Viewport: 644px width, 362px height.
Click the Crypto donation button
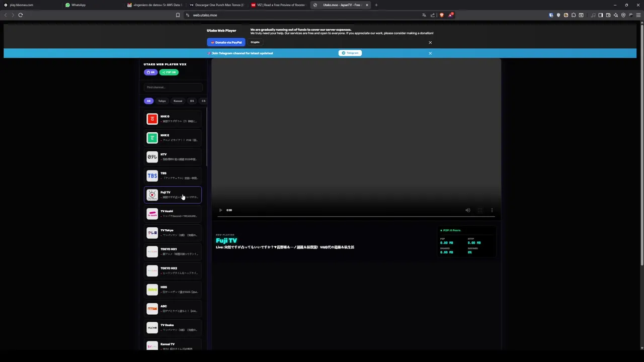[x=255, y=42]
